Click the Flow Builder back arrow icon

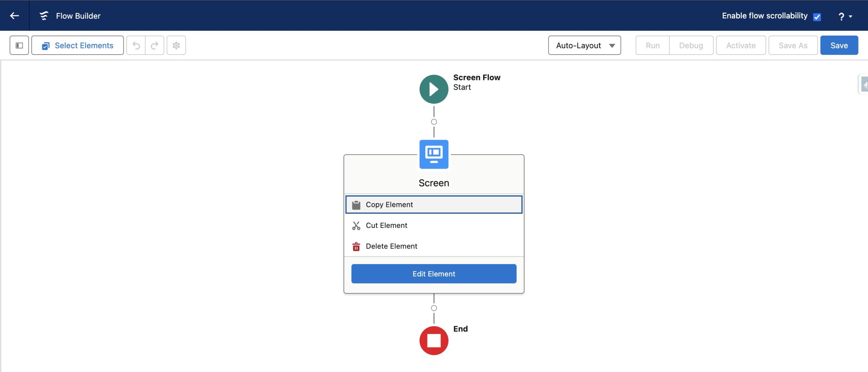point(14,15)
